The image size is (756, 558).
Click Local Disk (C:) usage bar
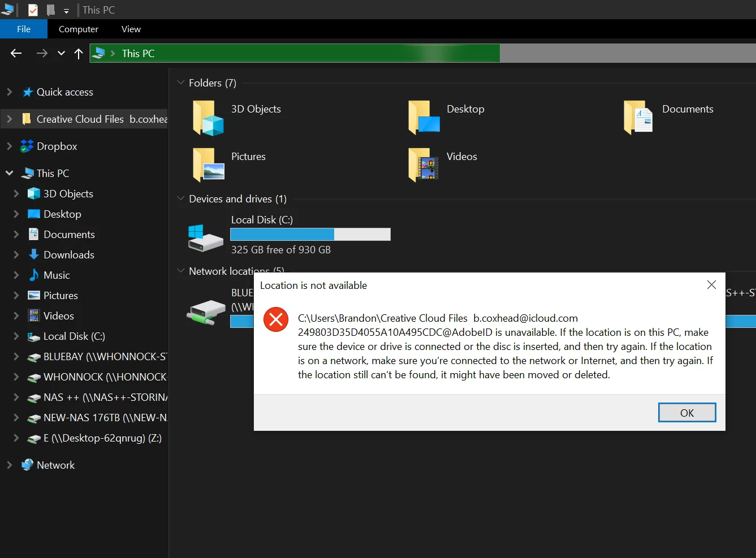tap(310, 234)
